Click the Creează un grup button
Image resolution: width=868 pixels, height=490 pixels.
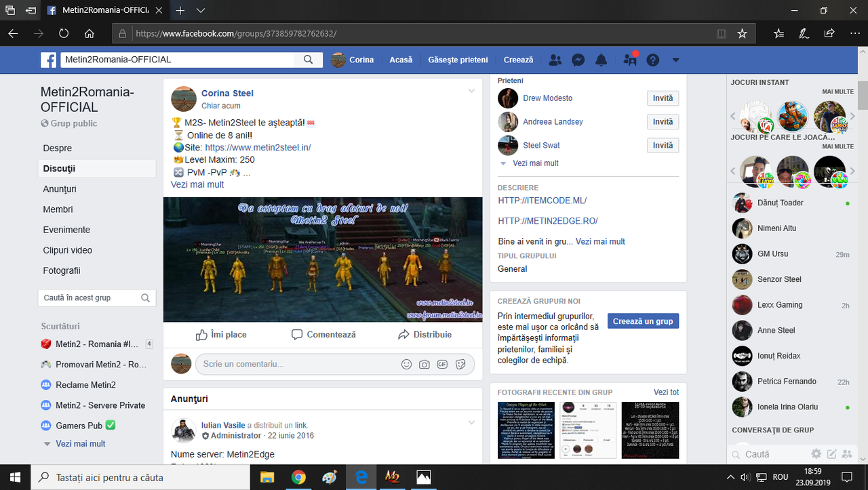tap(643, 321)
